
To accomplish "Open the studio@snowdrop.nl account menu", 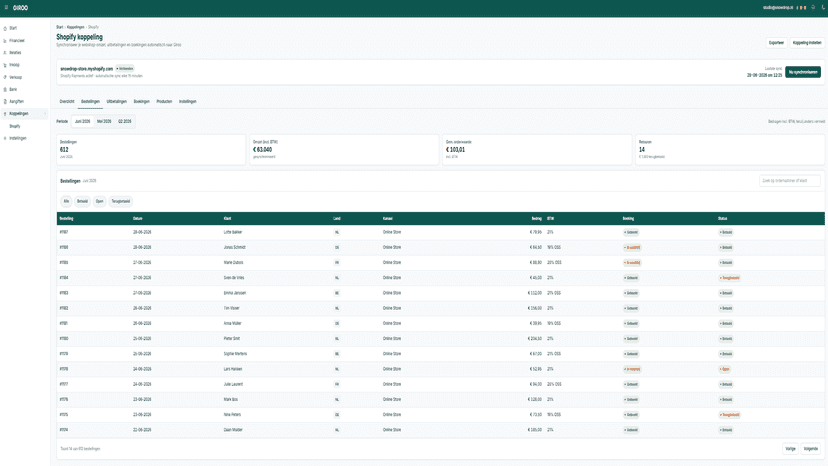I will click(777, 7).
